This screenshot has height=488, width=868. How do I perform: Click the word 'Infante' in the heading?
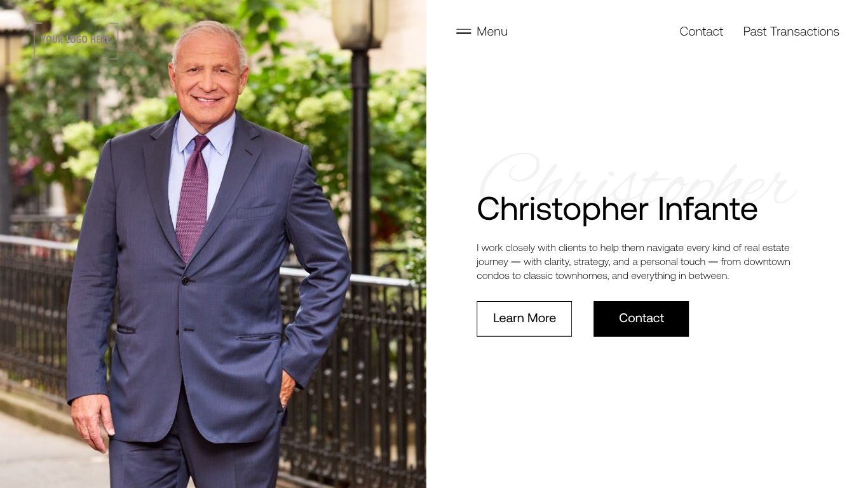708,209
